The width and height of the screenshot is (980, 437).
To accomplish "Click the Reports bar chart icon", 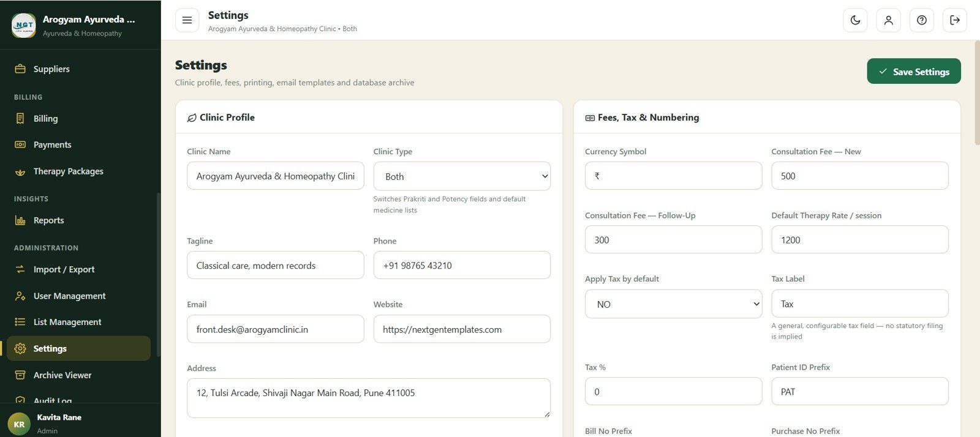I will [20, 220].
